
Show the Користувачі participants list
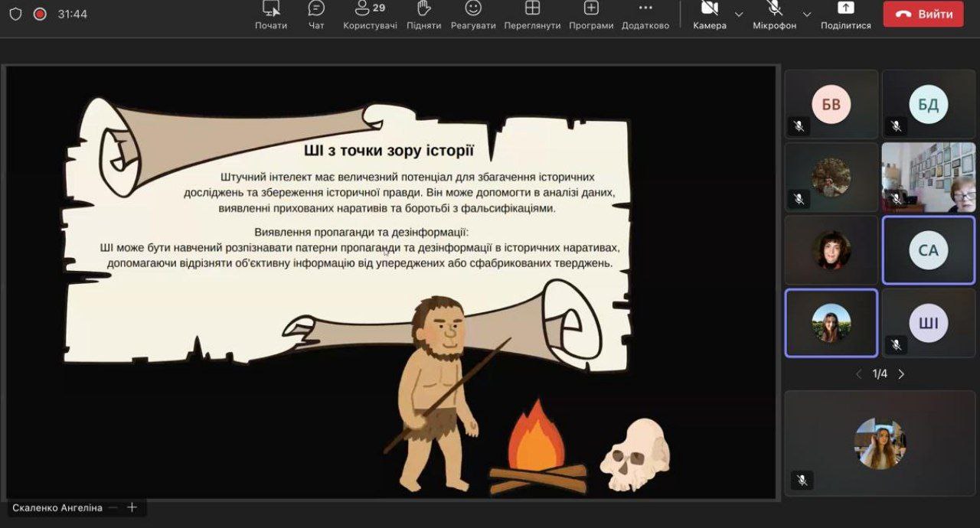pos(370,15)
